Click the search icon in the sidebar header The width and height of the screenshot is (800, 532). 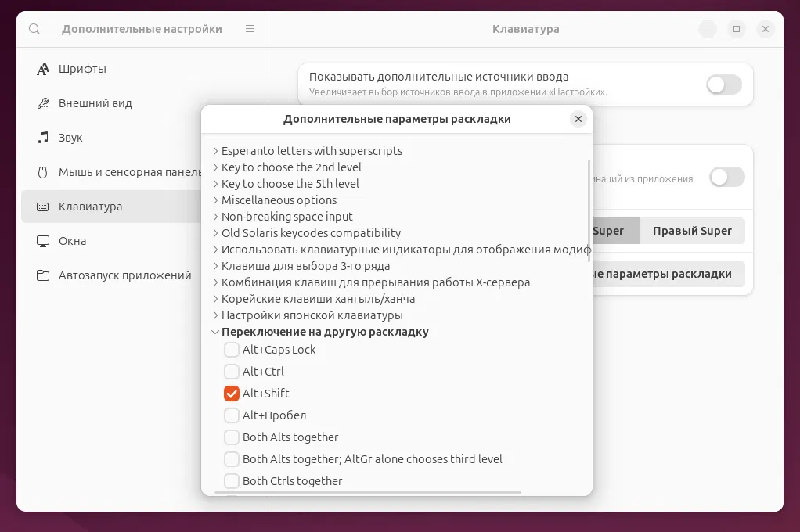pyautogui.click(x=34, y=29)
